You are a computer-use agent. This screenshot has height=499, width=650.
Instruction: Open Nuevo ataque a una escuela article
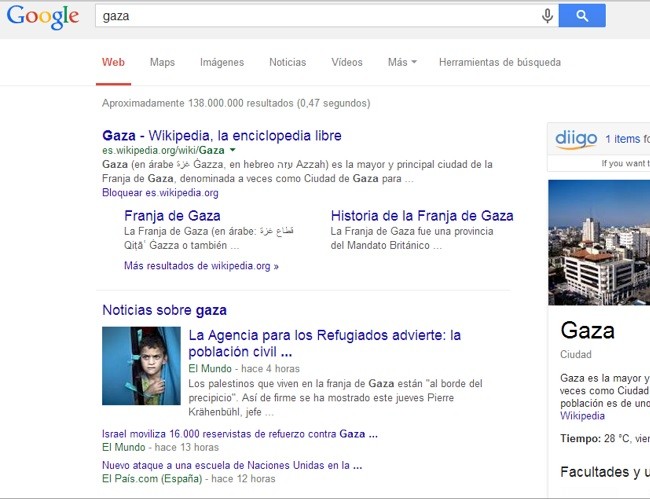coord(232,465)
